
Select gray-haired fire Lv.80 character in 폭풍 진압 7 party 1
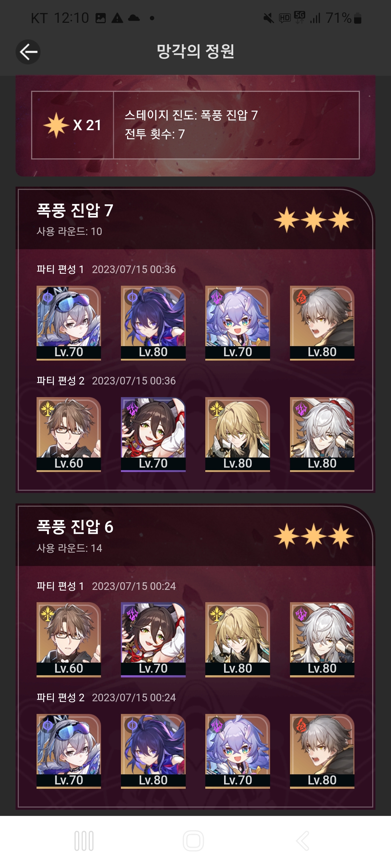[322, 323]
